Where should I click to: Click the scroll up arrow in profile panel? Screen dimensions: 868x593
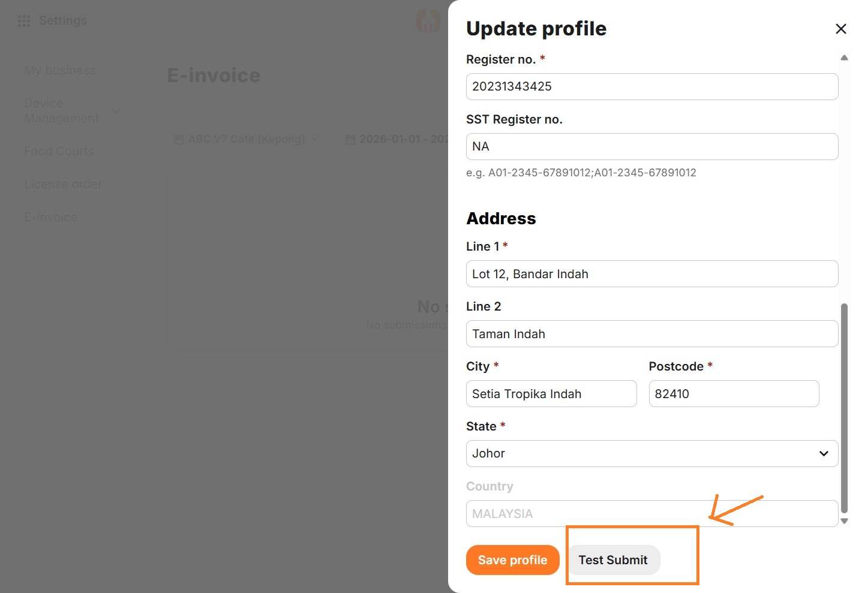pos(844,58)
